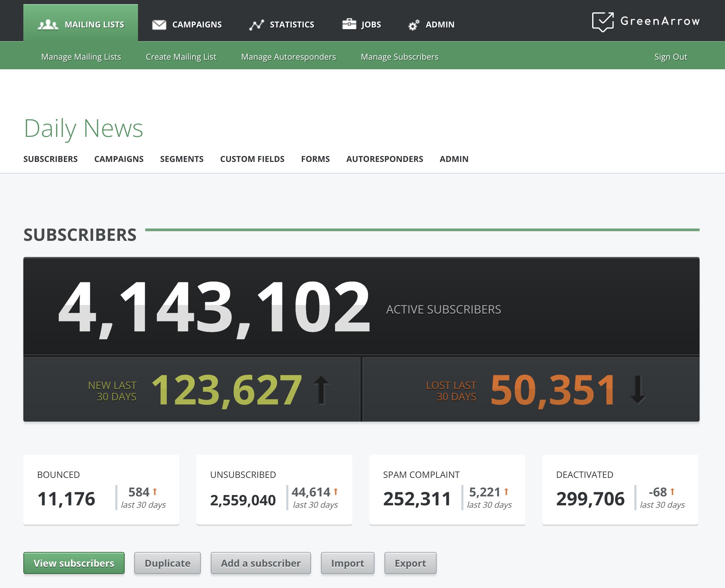Click the GreenArrow checkmark logo
The image size is (725, 588).
[603, 22]
